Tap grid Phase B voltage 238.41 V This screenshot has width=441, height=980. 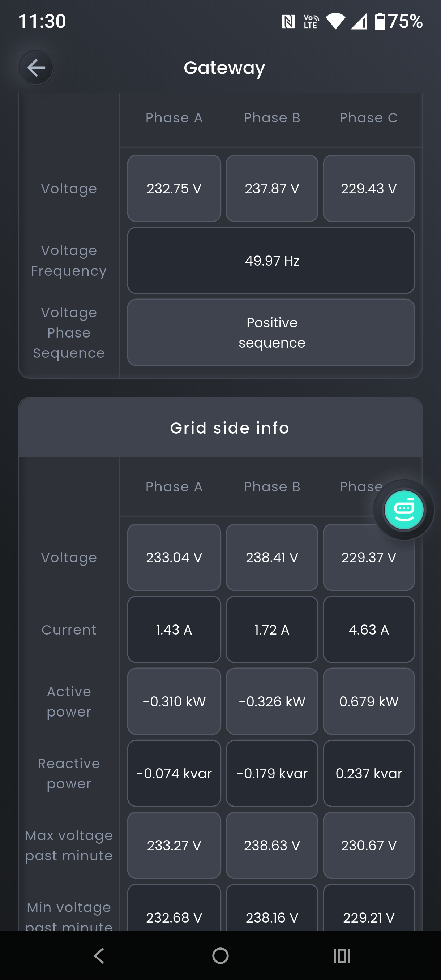tap(272, 557)
